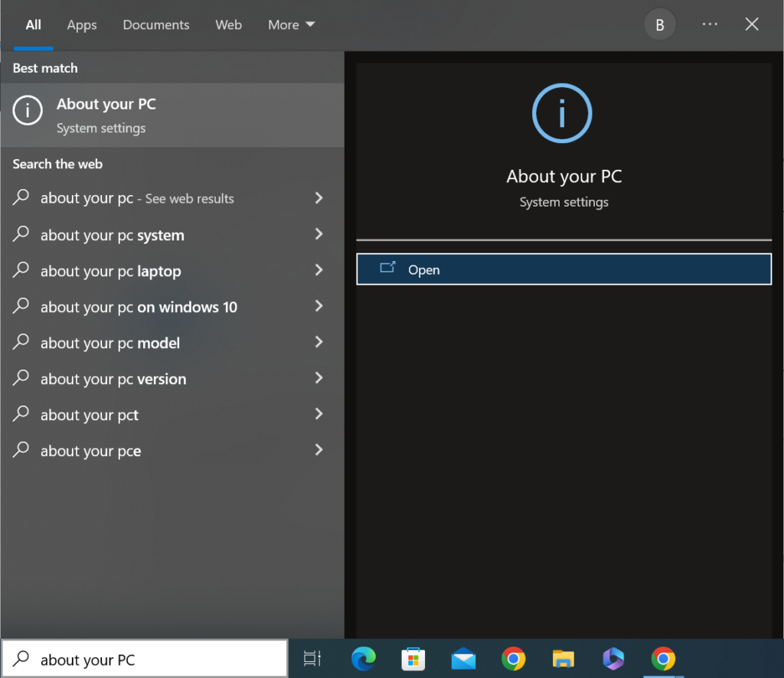Launch Microsoft Store from taskbar
This screenshot has height=678, width=784.
pos(413,658)
